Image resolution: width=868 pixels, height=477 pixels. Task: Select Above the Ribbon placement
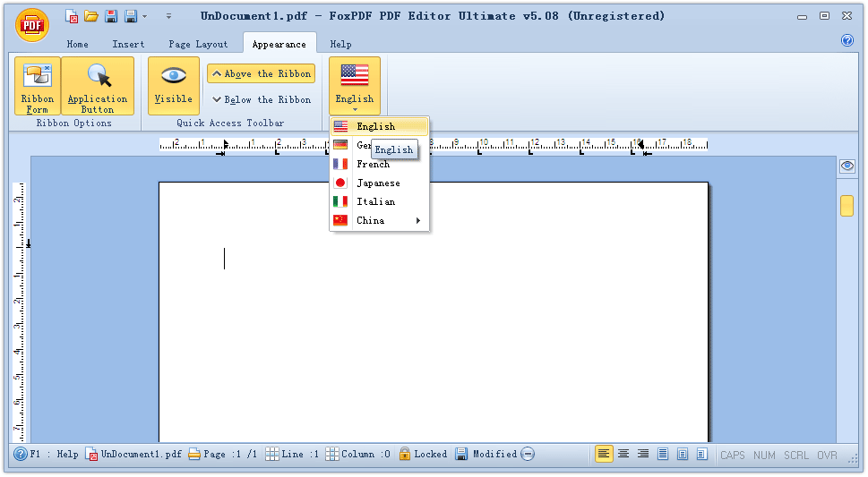pyautogui.click(x=262, y=73)
